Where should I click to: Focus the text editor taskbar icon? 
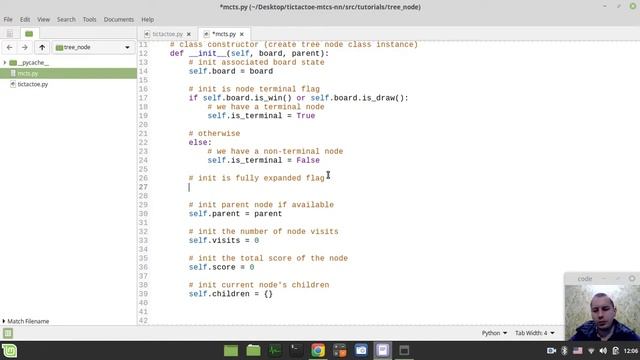click(x=382, y=351)
